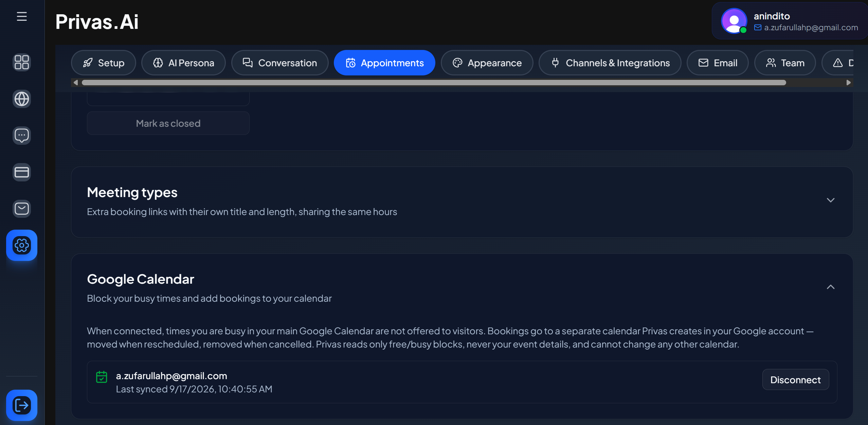Open the Conversation tab

pos(280,63)
